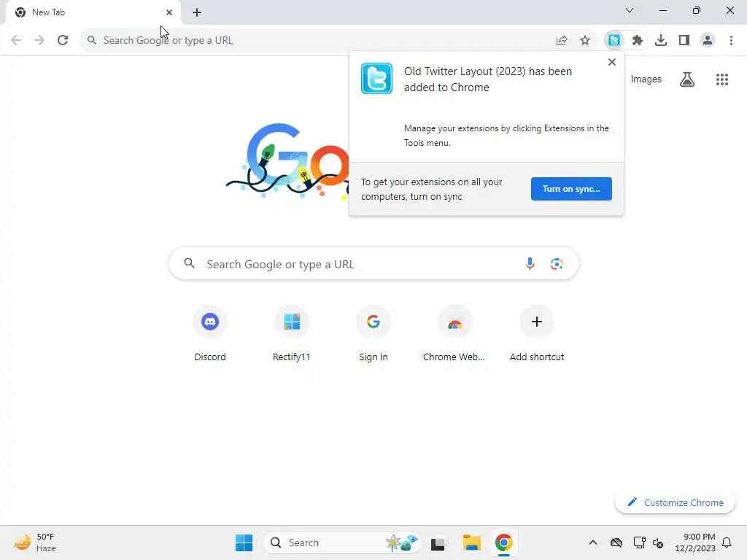Click Customize Chrome button
The image size is (747, 560).
(675, 502)
